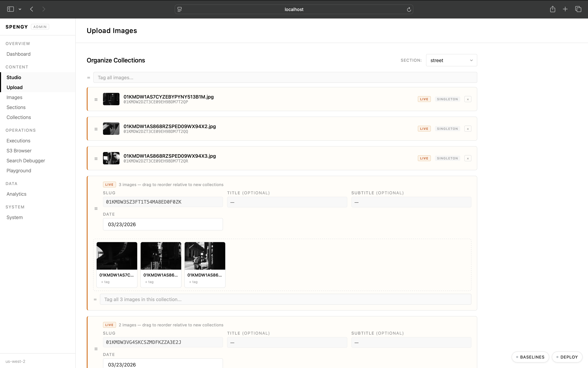Image resolution: width=588 pixels, height=368 pixels.
Task: Open the 03/23/2026 date picker field
Action: (x=162, y=224)
